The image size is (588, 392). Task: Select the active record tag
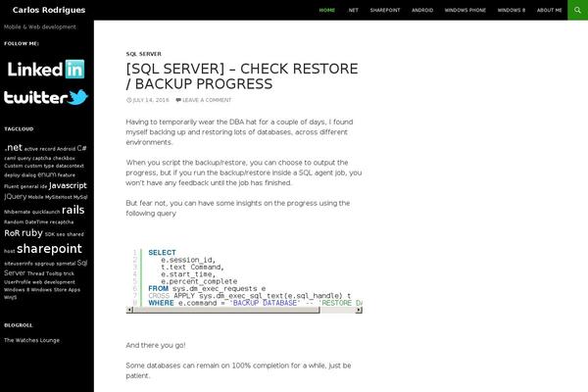[x=40, y=149]
